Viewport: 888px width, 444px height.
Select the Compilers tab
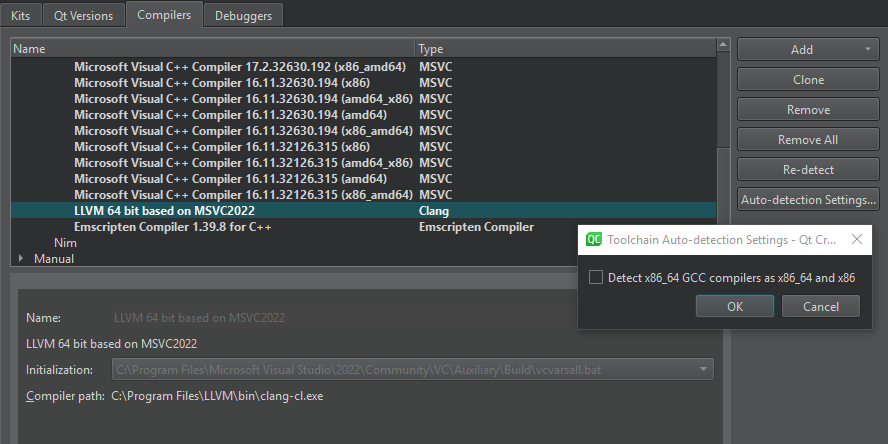tap(164, 15)
